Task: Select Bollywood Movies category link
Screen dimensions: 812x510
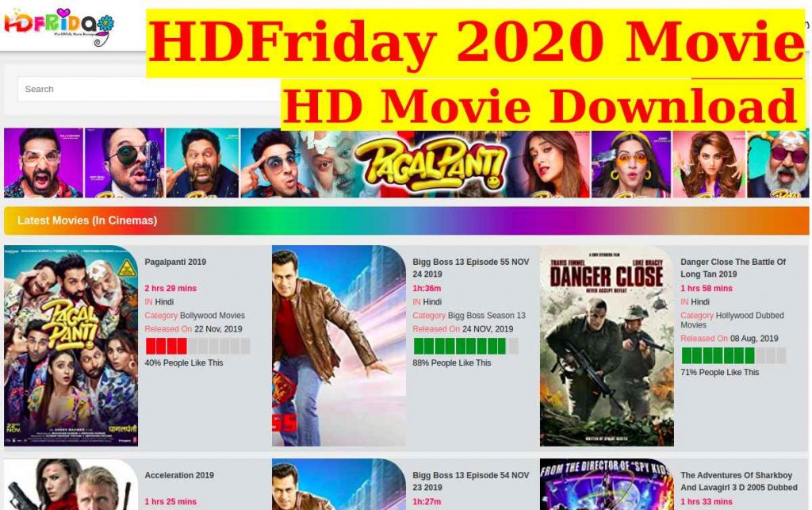Action: pos(213,316)
